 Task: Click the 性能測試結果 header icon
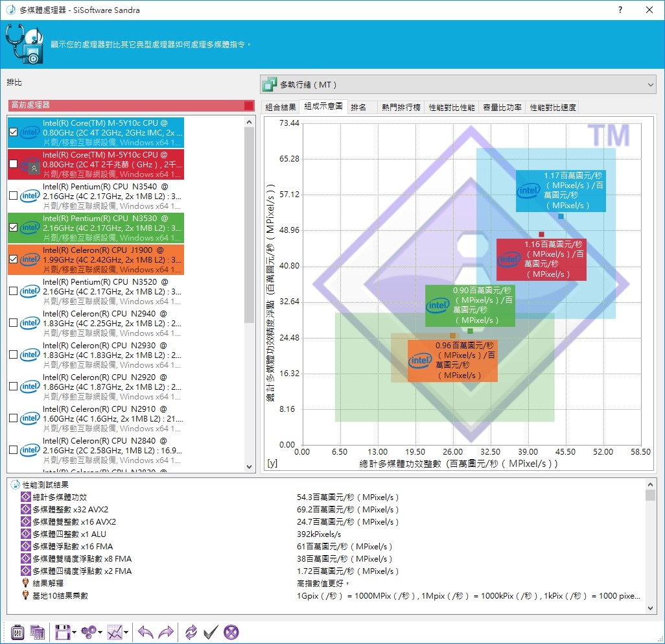pyautogui.click(x=16, y=484)
